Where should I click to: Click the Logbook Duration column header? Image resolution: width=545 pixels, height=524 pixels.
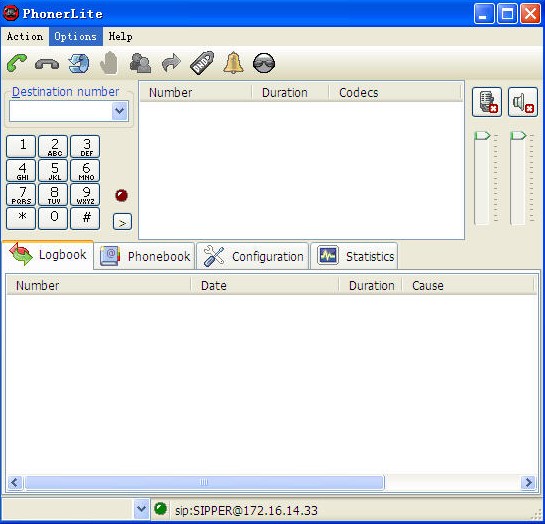coord(370,286)
